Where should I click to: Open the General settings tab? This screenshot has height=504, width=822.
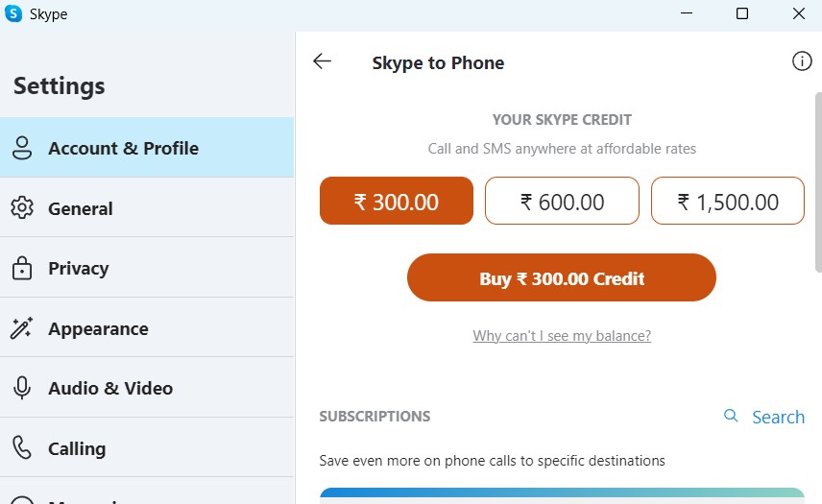coord(81,208)
